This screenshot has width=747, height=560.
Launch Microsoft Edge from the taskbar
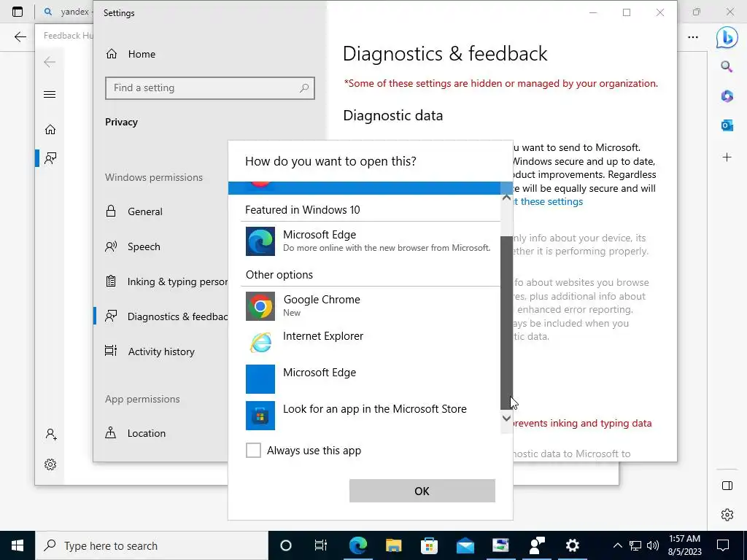[x=357, y=545]
